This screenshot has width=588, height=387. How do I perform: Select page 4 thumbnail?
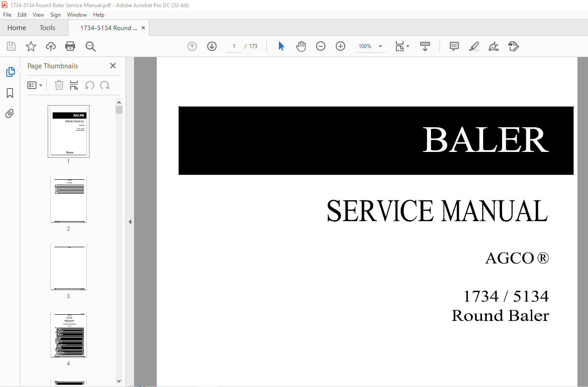tap(68, 334)
